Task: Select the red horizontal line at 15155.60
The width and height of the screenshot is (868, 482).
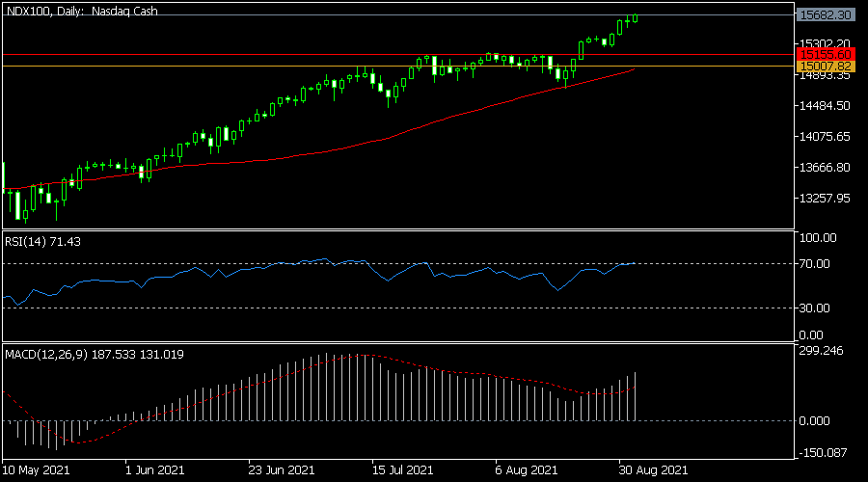Action: point(398,55)
